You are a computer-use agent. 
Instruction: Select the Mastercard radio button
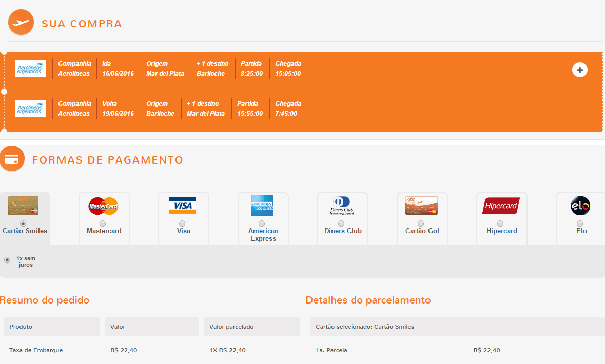click(x=103, y=224)
